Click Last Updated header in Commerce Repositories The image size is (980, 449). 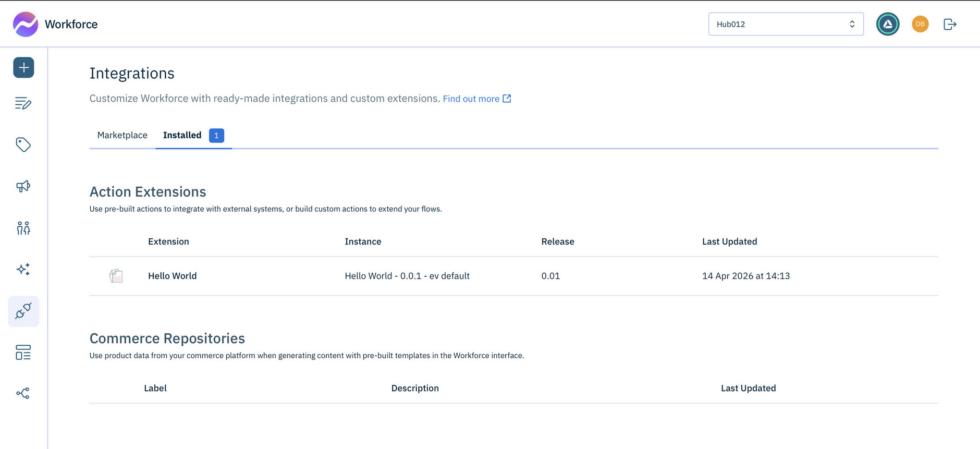(x=748, y=388)
